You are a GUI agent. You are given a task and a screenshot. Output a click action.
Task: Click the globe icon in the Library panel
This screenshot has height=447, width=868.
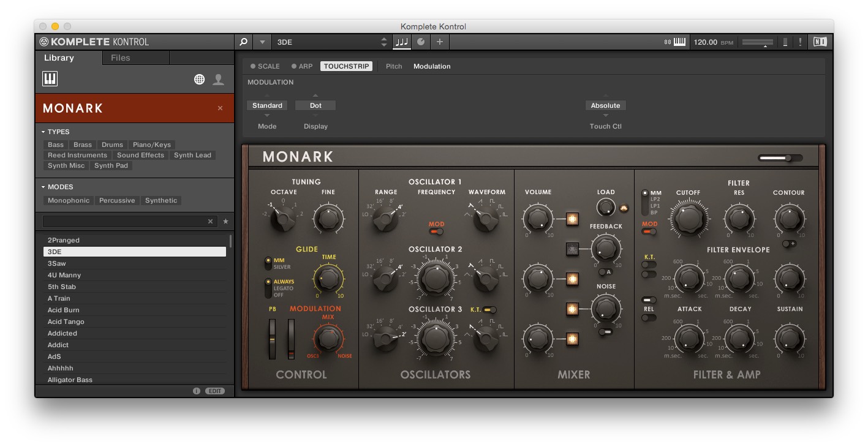[x=199, y=79]
